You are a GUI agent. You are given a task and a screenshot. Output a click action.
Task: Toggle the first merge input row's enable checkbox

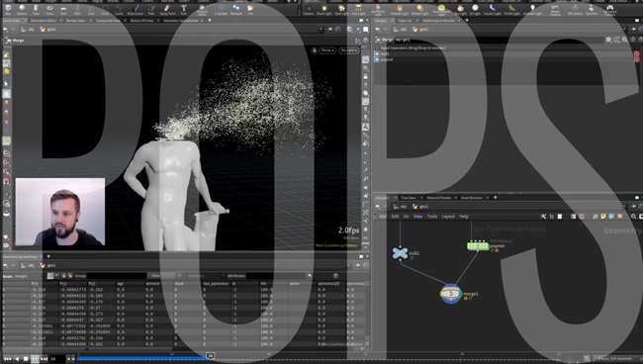pos(377,53)
